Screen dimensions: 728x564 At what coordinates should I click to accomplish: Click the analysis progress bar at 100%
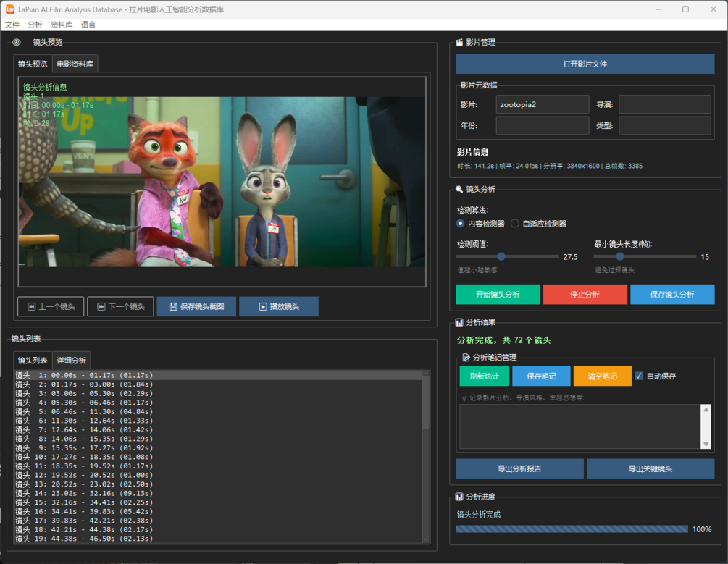click(572, 529)
